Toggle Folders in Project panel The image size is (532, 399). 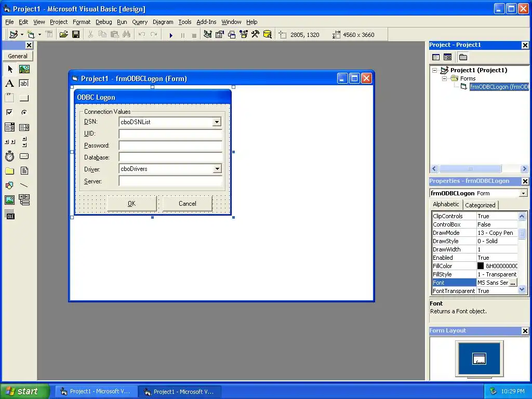point(463,57)
